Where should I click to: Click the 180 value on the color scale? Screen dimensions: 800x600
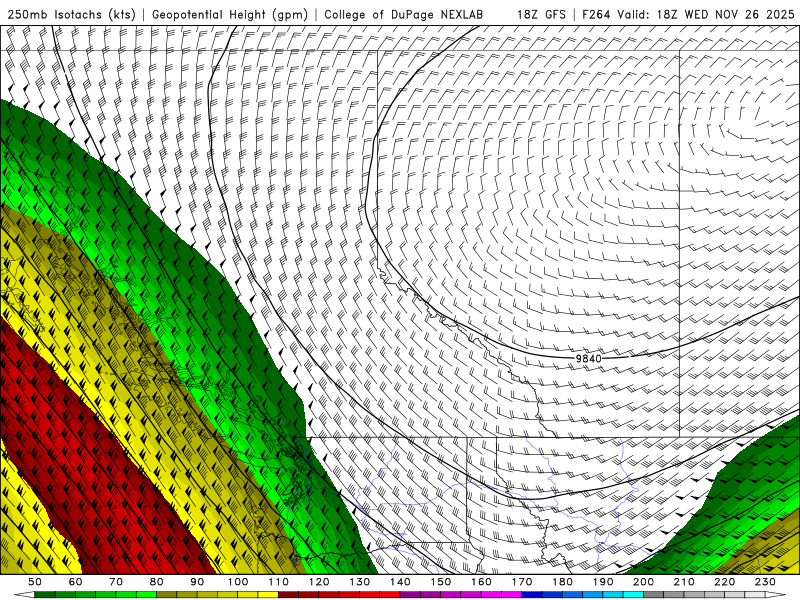pos(563,582)
